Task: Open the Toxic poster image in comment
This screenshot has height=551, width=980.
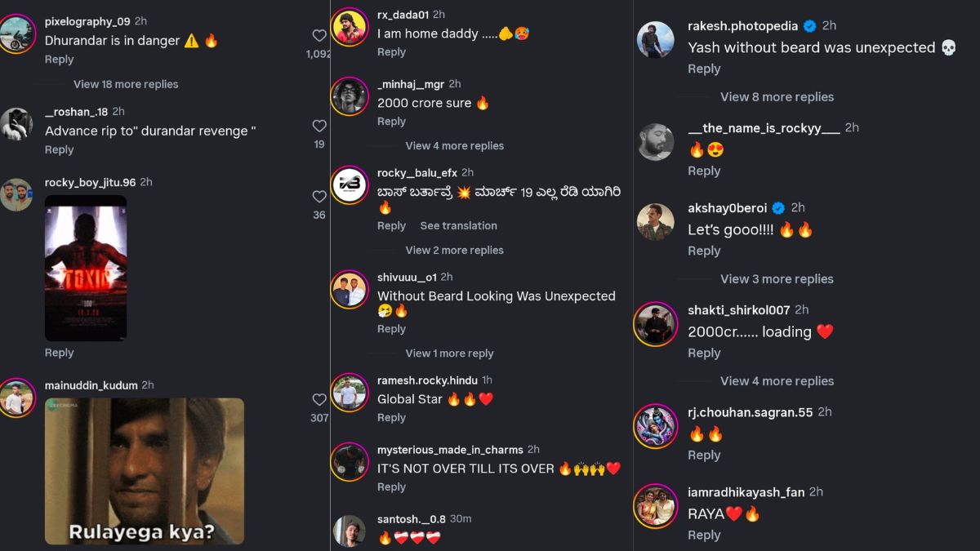Action: [86, 268]
